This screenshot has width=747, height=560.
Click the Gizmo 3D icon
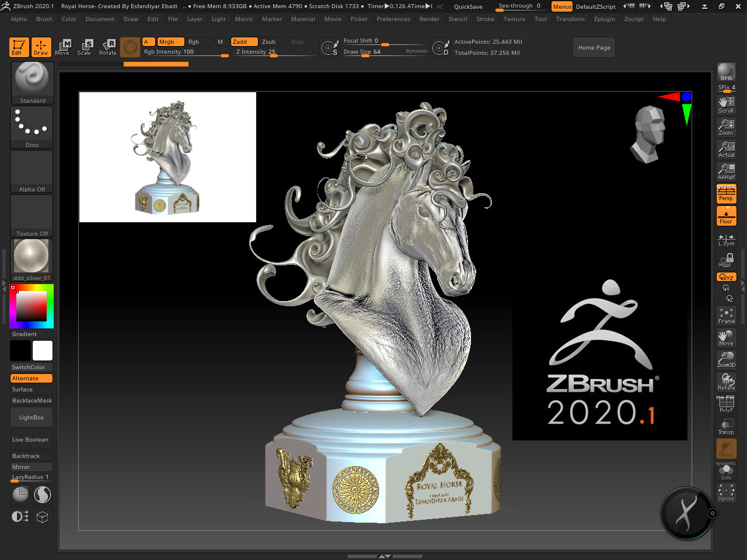tap(130, 47)
